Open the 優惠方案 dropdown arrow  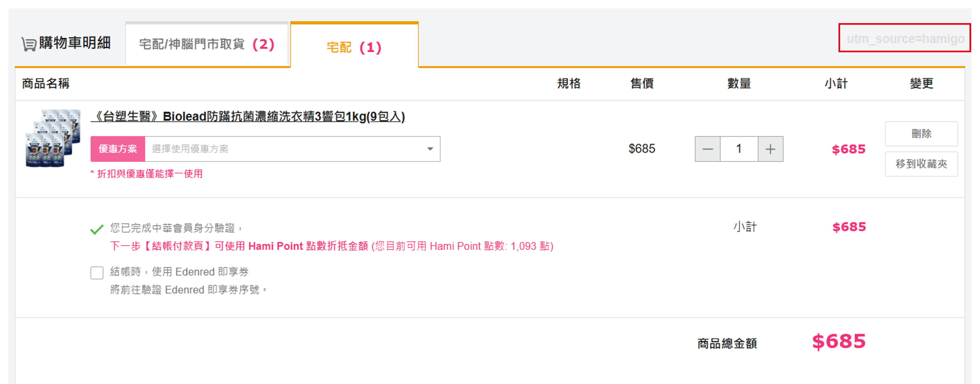(x=430, y=149)
